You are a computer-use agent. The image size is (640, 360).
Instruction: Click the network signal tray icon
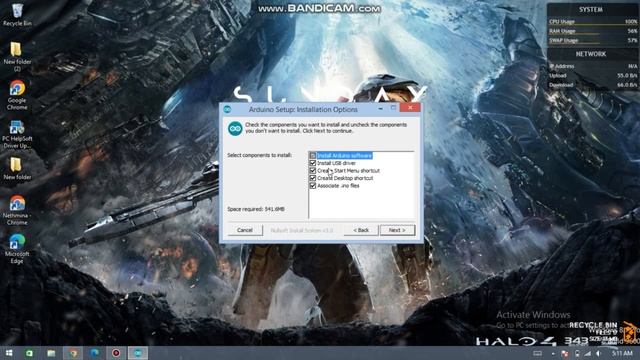point(587,353)
